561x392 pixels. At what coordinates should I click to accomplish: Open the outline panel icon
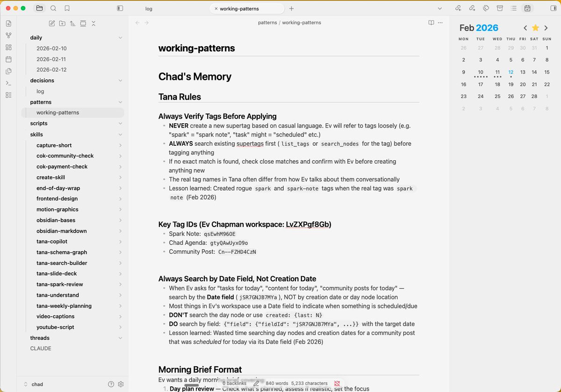[x=513, y=8]
